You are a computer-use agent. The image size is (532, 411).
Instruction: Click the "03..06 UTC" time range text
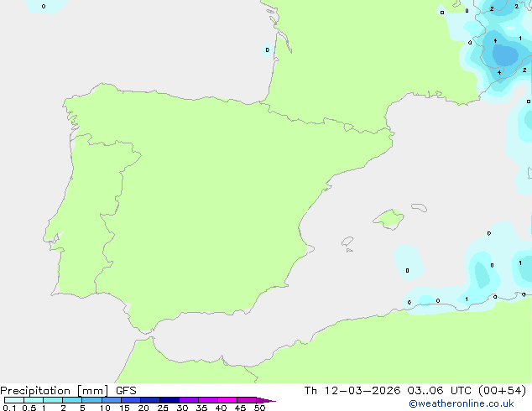[440, 391]
